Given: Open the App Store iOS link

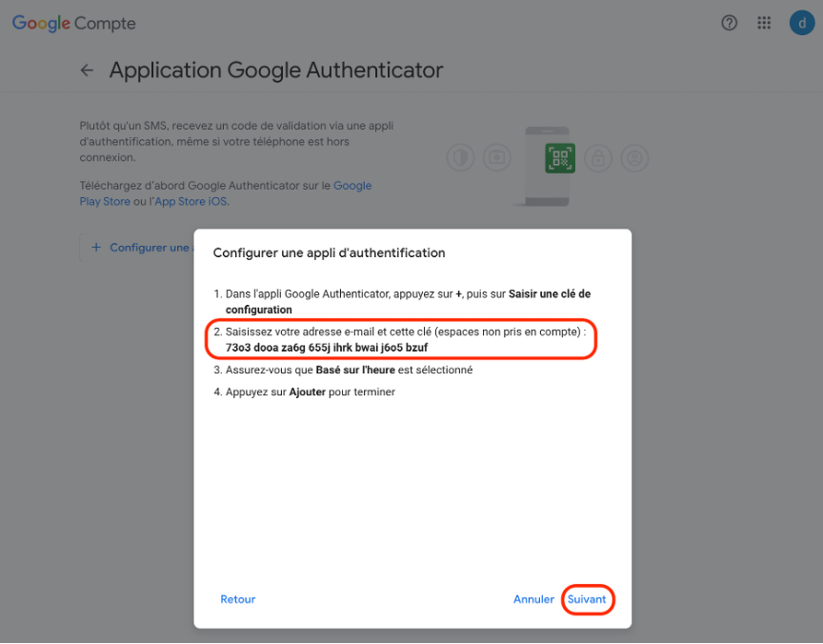Looking at the screenshot, I should click(191, 202).
